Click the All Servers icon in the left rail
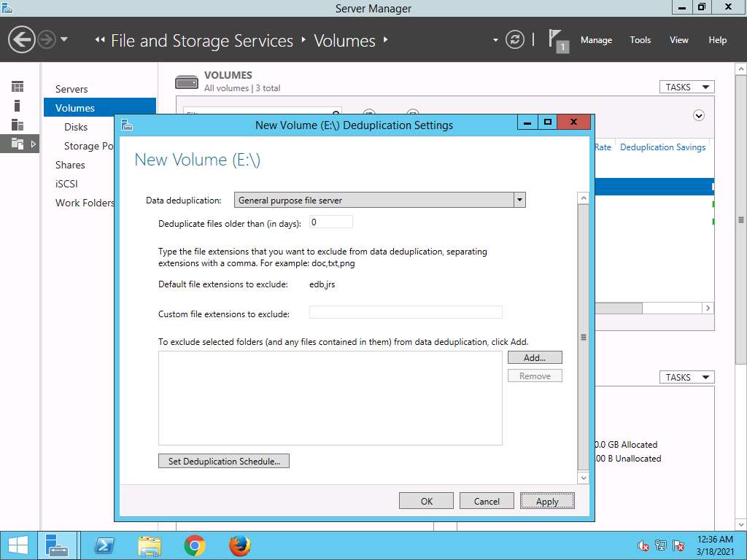Viewport: 747px width, 560px height. (x=18, y=125)
